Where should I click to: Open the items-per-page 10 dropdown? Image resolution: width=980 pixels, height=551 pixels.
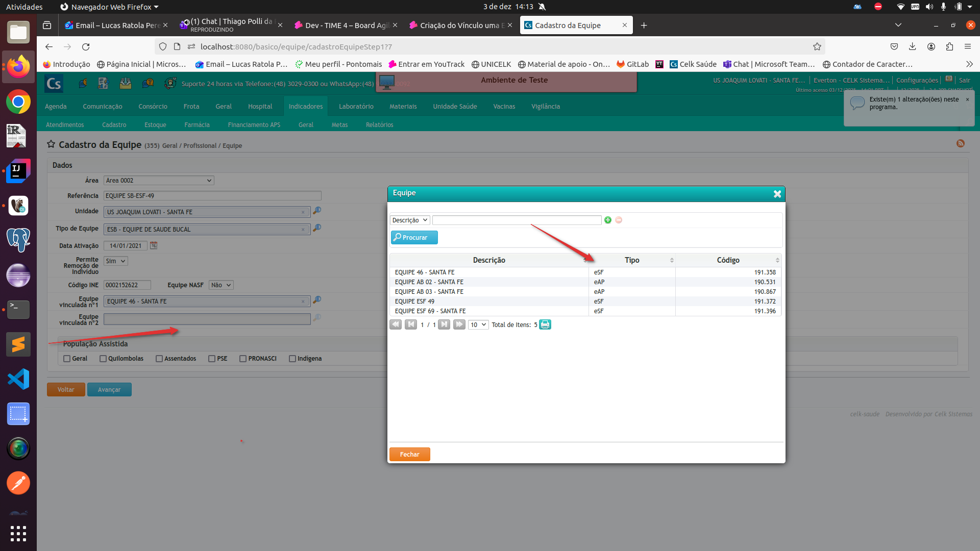click(478, 325)
